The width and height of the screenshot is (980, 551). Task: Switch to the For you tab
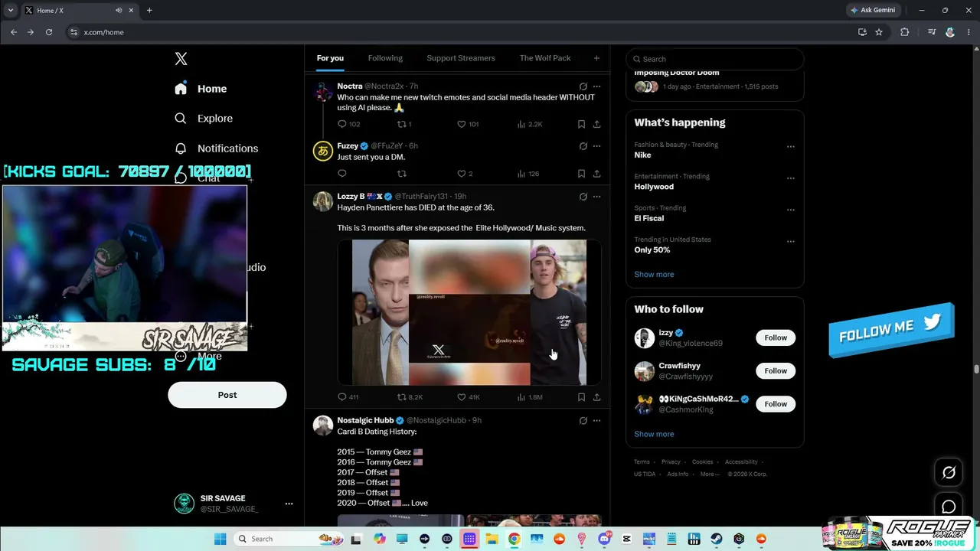[330, 58]
